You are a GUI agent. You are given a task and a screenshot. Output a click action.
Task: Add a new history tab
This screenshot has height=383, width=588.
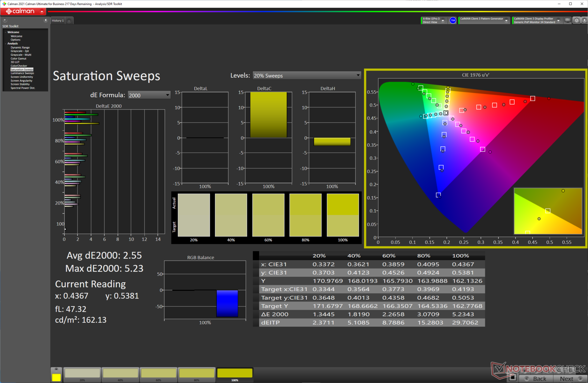click(69, 21)
